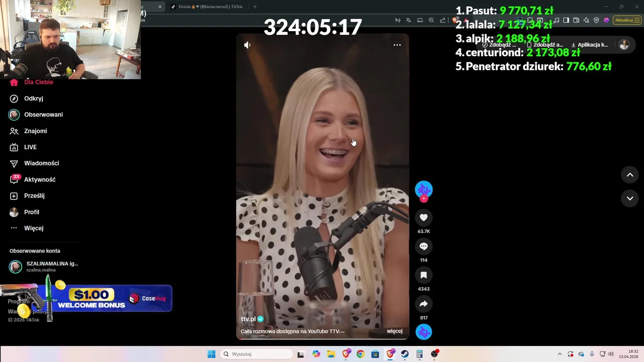Open Prześlij upload page

[x=27, y=196]
